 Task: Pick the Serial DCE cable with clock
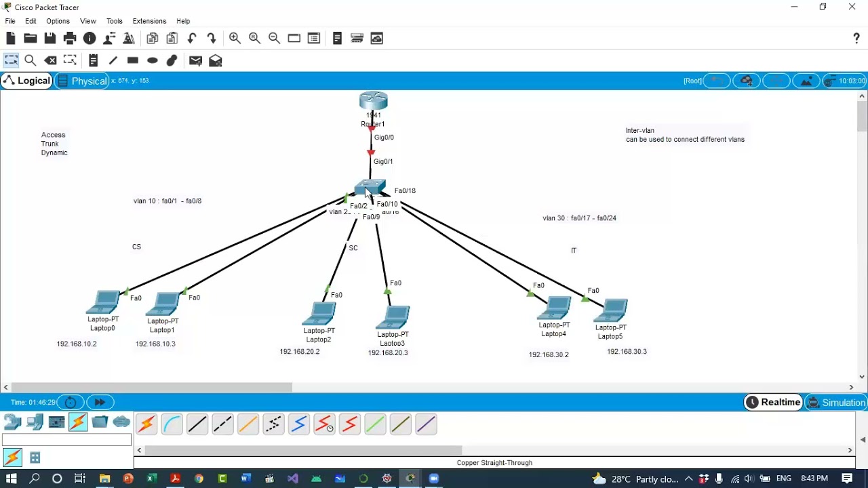tap(324, 424)
